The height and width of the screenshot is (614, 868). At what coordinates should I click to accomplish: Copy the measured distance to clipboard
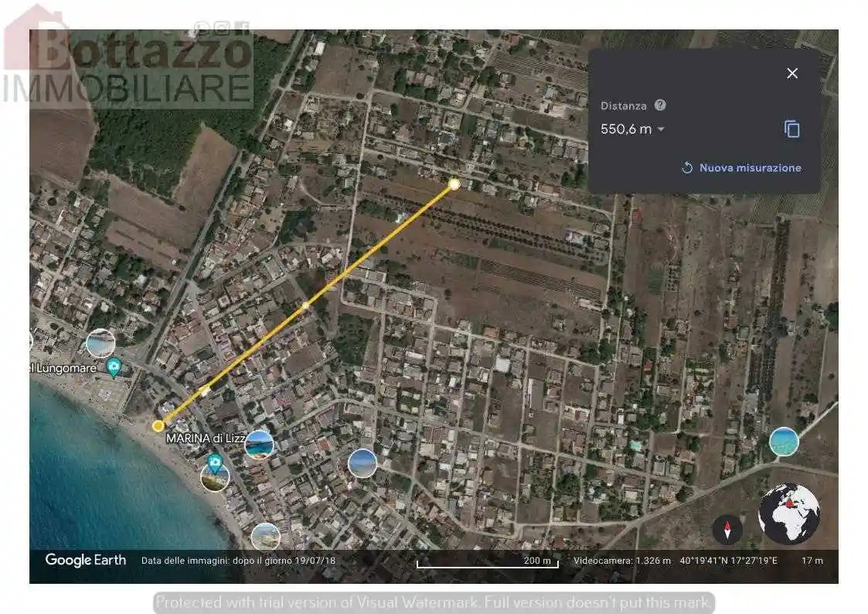coord(791,129)
